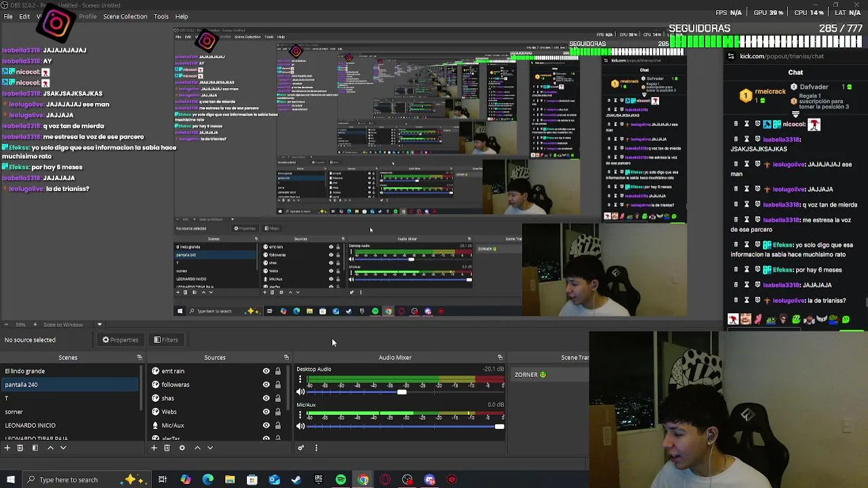Open source Filters button
Image resolution: width=868 pixels, height=488 pixels.
165,340
